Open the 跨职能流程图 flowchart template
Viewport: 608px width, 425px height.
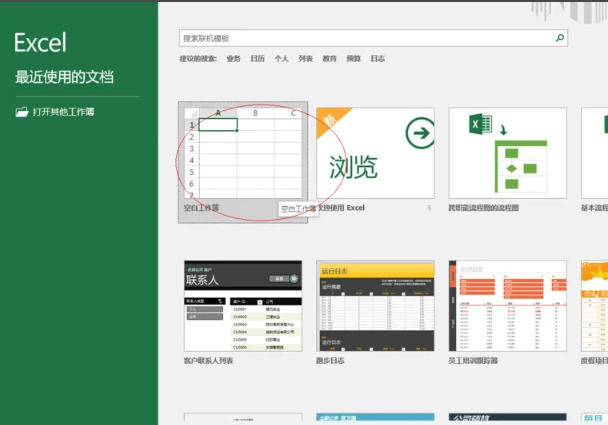click(x=508, y=153)
